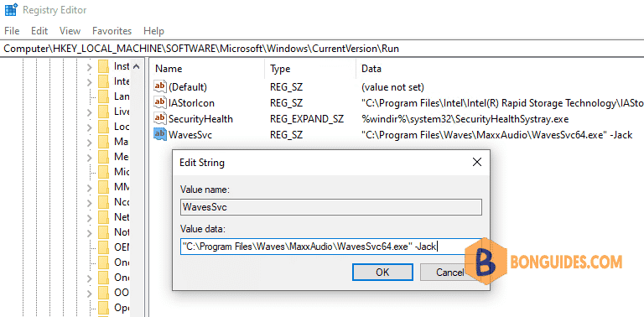Select the SecurityHealth value icon

[x=159, y=118]
